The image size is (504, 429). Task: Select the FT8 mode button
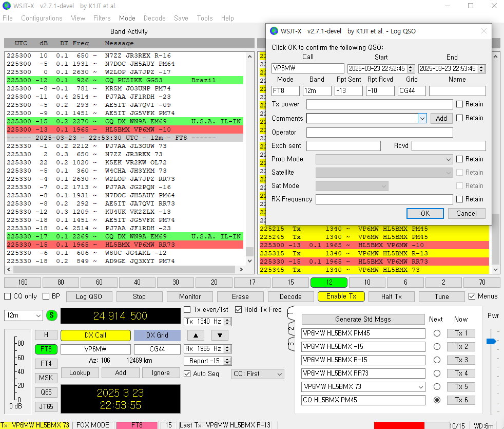pos(46,349)
